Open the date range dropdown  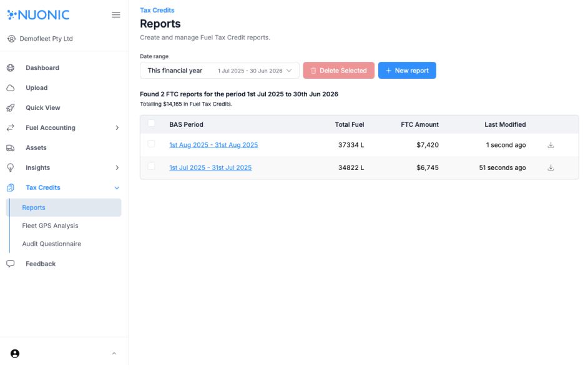click(x=219, y=71)
